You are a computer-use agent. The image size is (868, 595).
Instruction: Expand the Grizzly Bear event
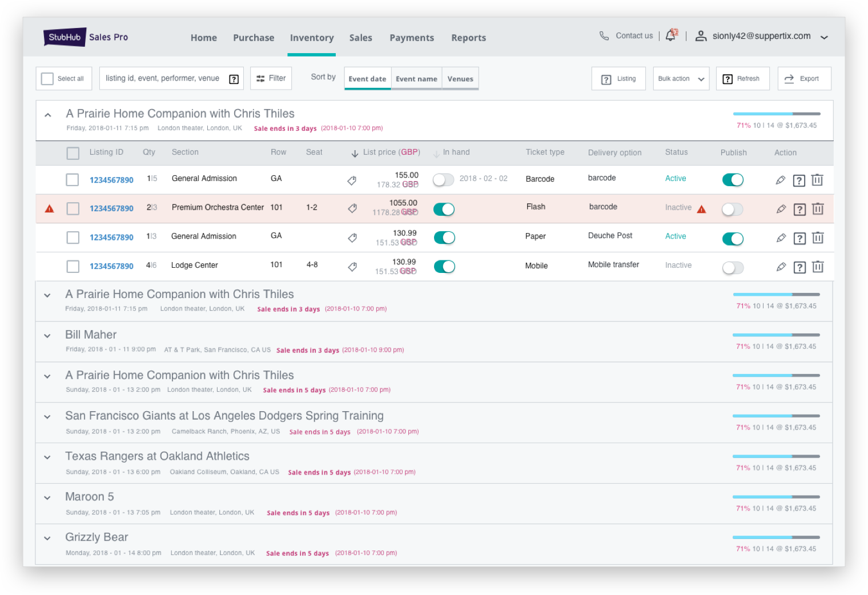coord(47,538)
